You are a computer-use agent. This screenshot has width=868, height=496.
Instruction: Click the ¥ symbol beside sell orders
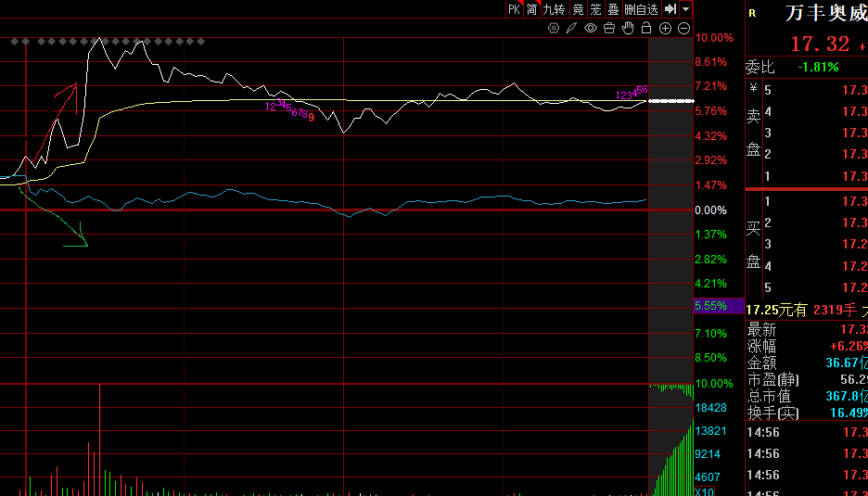point(752,89)
